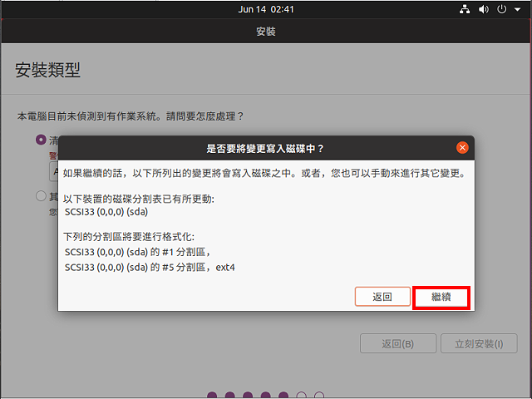Select the second 其他 radio option

pyautogui.click(x=41, y=197)
